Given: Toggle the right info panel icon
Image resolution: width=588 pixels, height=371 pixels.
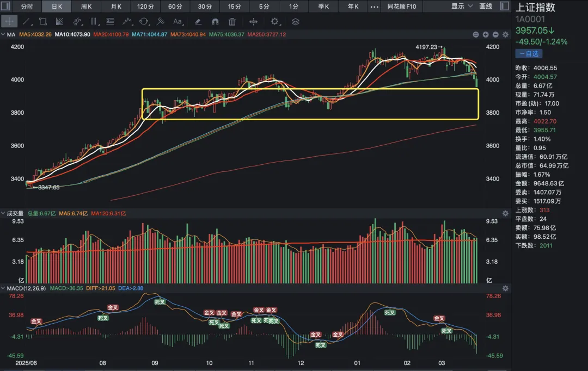Looking at the screenshot, I should click(x=504, y=6).
